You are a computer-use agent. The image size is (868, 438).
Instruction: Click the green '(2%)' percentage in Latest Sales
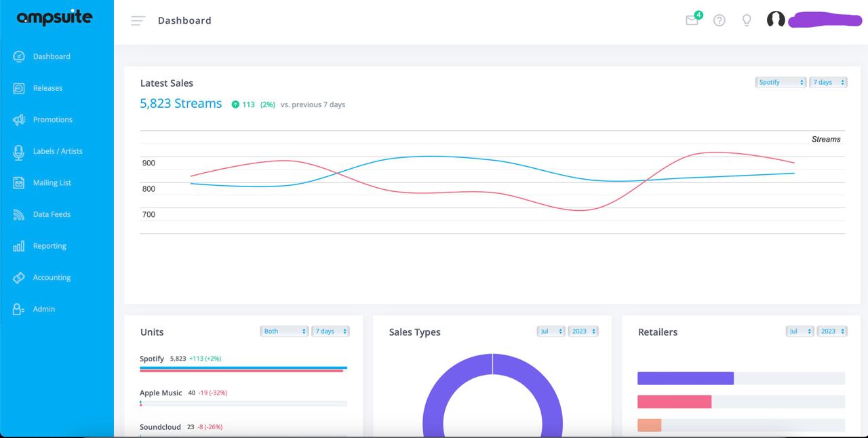tap(268, 104)
